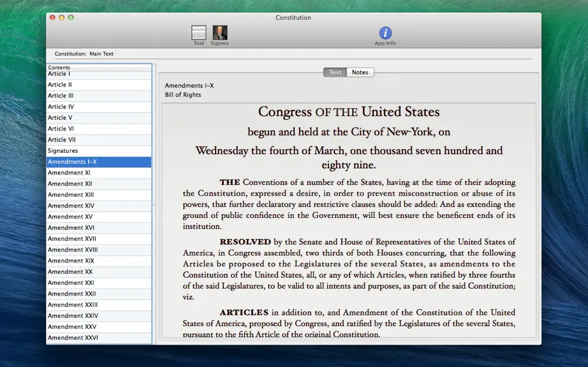Show App Info via blue icon
The height and width of the screenshot is (367, 588).
pos(385,33)
